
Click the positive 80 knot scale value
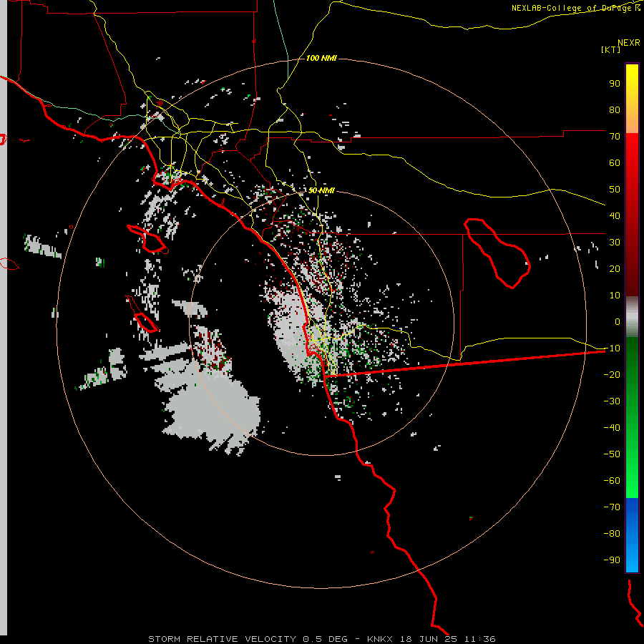tap(615, 109)
